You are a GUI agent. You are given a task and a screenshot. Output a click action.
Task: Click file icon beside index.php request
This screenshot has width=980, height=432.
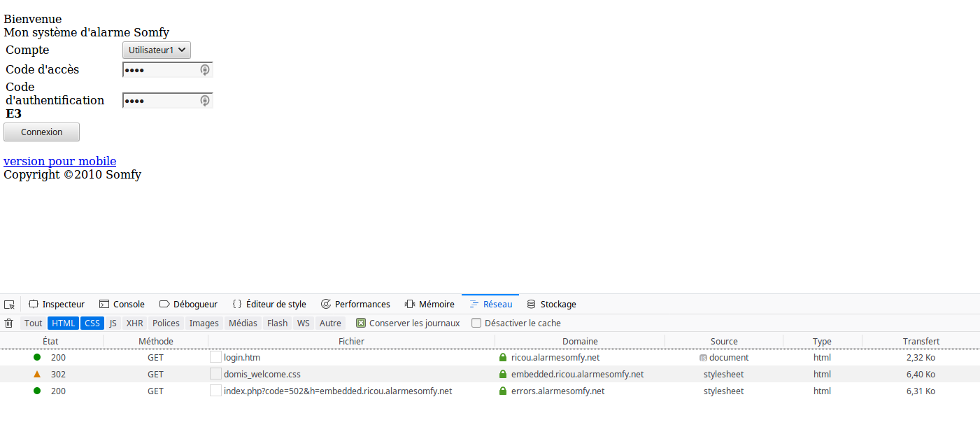[215, 391]
